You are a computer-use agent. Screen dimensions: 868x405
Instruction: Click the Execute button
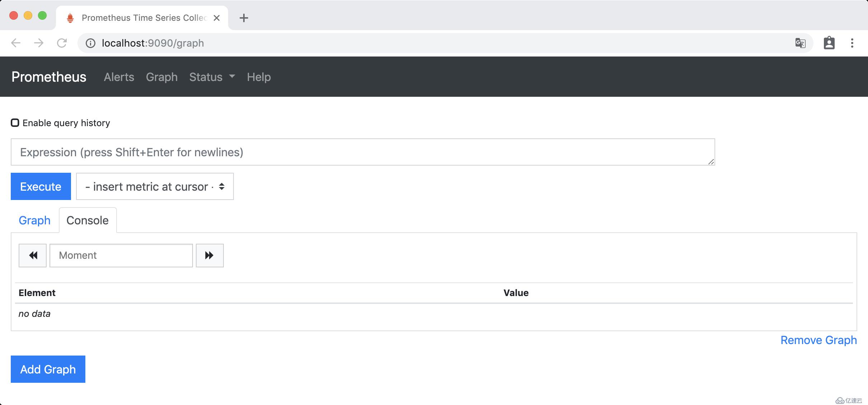(41, 186)
